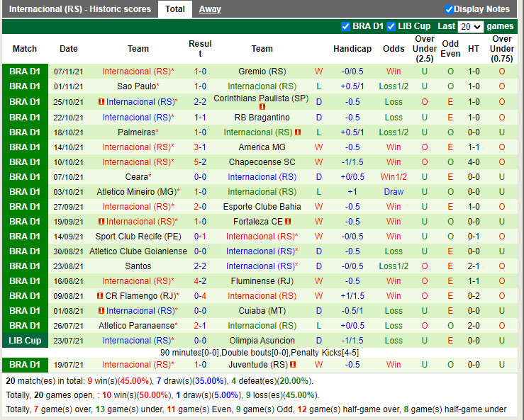This screenshot has height=420, width=524.
Task: Switch to the Away tab
Action: point(210,9)
